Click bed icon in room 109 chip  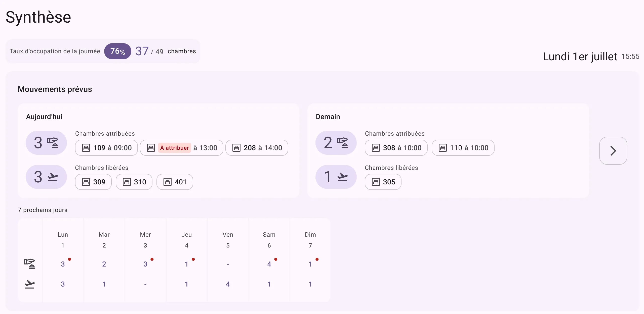click(86, 148)
